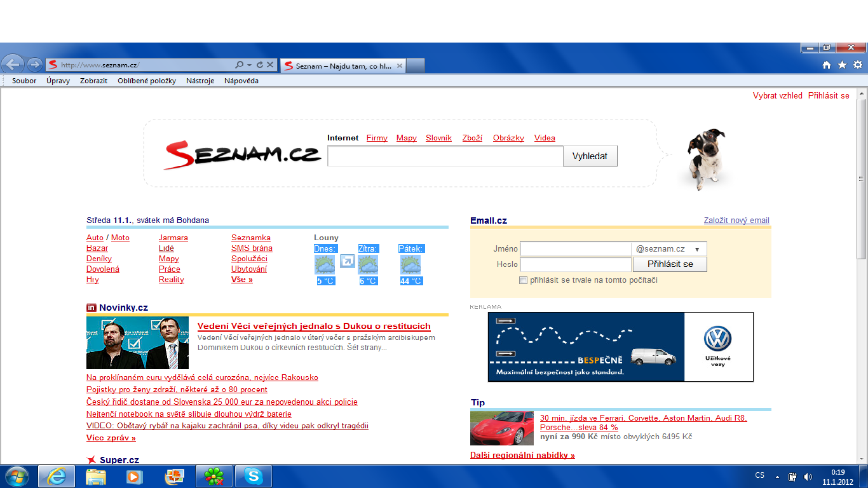Image resolution: width=868 pixels, height=488 pixels.
Task: Switch search to Obrázky
Action: coord(508,138)
